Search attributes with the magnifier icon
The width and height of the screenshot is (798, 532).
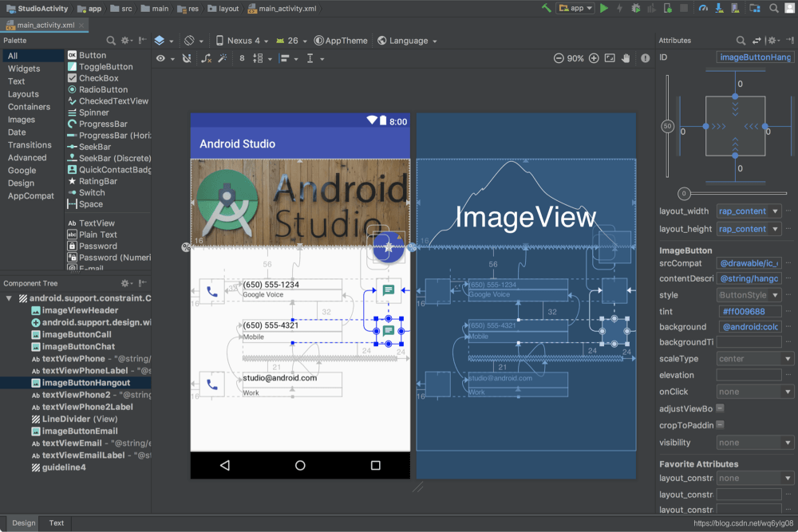741,40
